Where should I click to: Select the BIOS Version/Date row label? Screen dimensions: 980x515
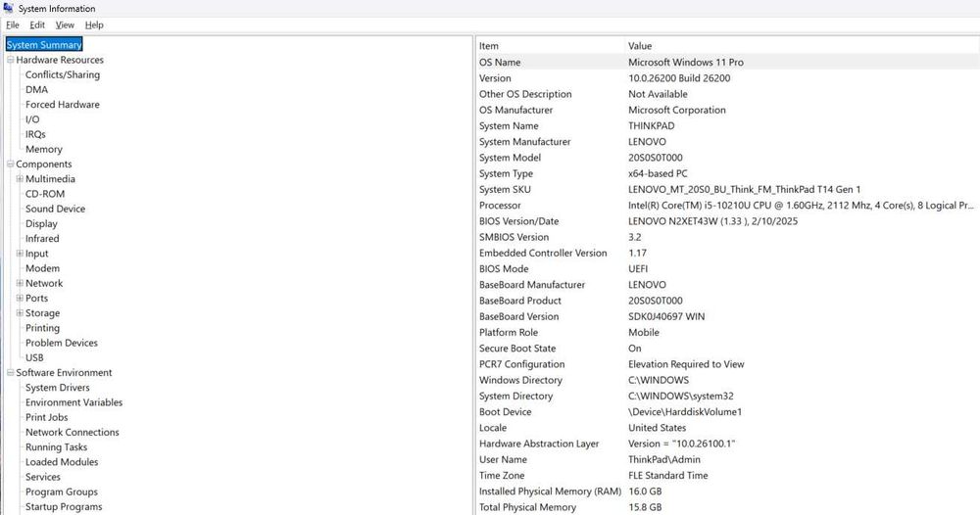point(518,221)
